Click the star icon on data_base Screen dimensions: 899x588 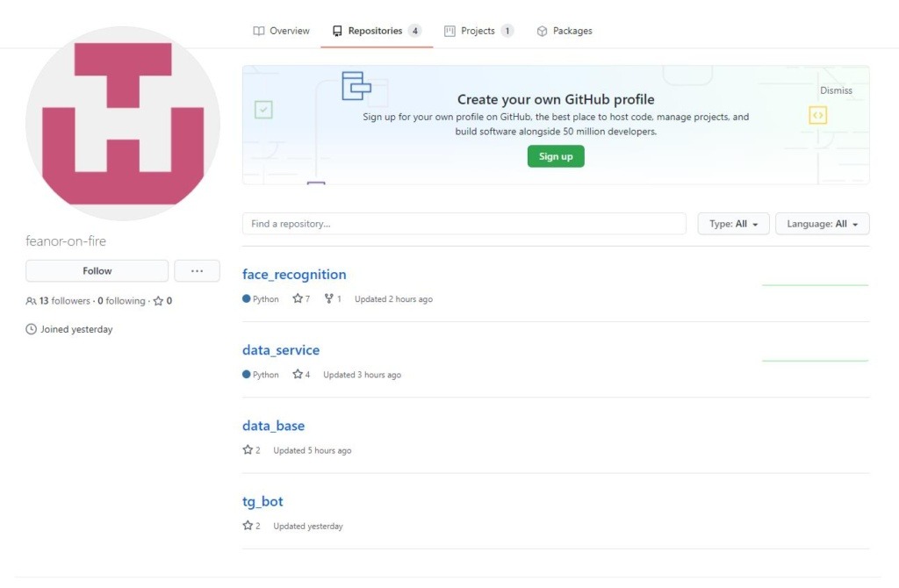click(248, 450)
